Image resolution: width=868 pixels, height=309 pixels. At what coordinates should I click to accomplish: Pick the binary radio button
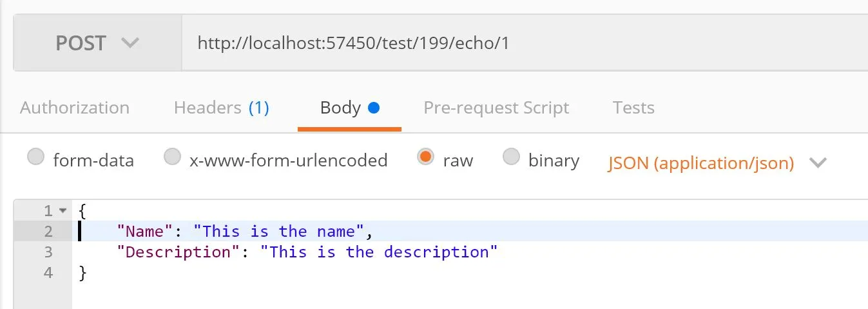click(x=511, y=157)
